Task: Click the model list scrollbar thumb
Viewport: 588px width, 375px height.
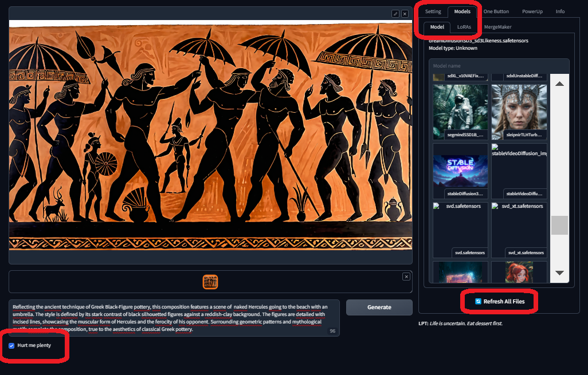Action: tap(559, 225)
